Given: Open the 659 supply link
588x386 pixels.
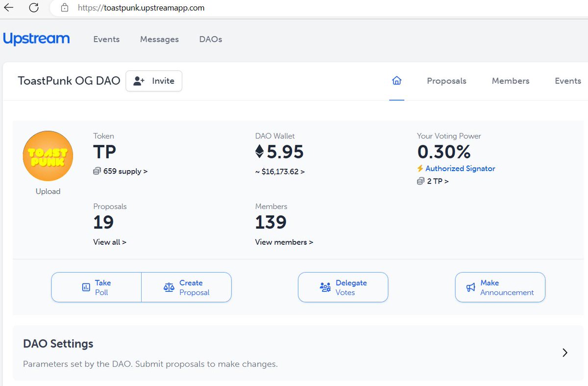Looking at the screenshot, I should (x=121, y=171).
